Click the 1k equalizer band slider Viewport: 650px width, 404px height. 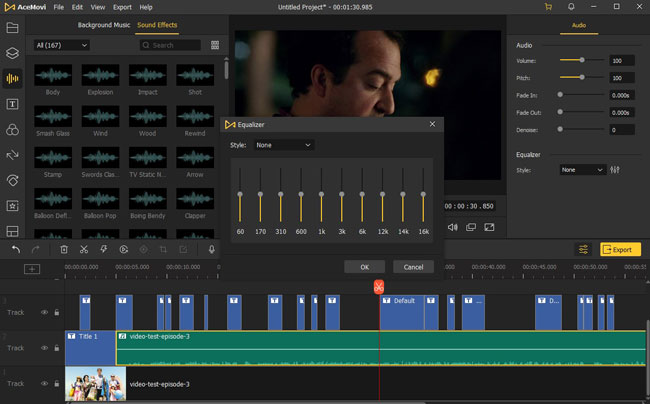[321, 194]
